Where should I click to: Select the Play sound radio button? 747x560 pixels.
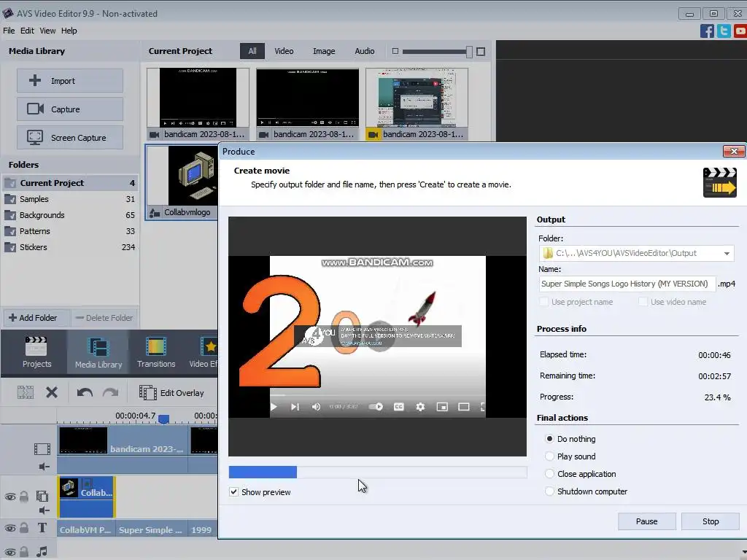pos(549,456)
